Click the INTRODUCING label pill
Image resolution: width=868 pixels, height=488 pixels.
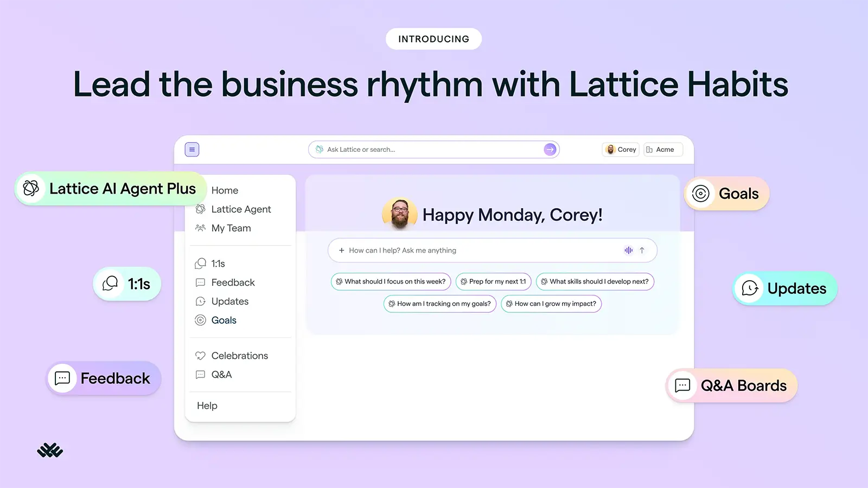point(433,39)
